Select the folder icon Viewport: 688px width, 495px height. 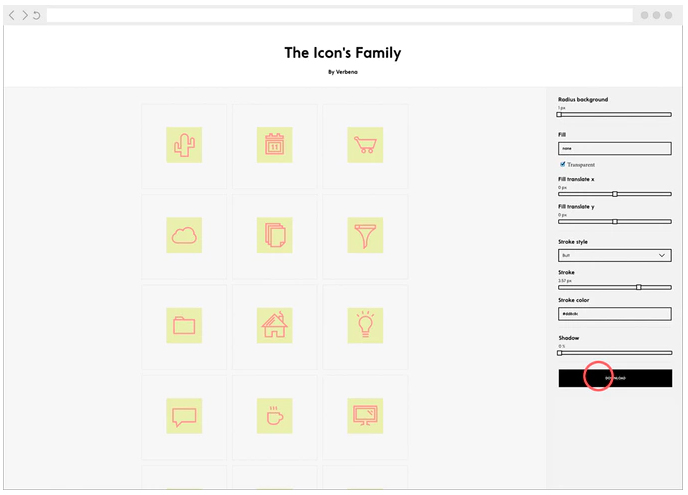click(184, 326)
